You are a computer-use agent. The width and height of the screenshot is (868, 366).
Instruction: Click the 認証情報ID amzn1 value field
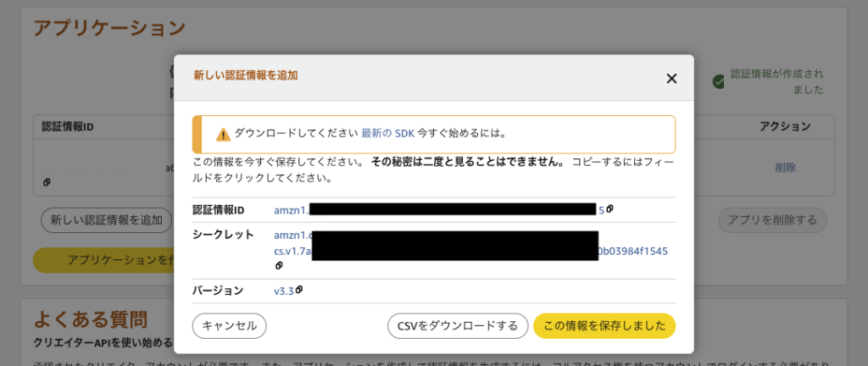439,210
